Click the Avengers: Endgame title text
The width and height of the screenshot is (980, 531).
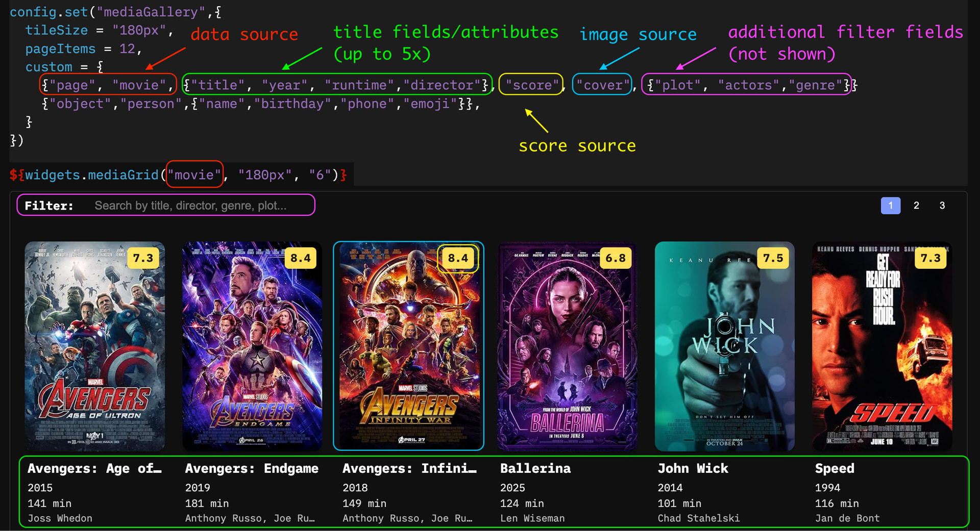point(252,468)
